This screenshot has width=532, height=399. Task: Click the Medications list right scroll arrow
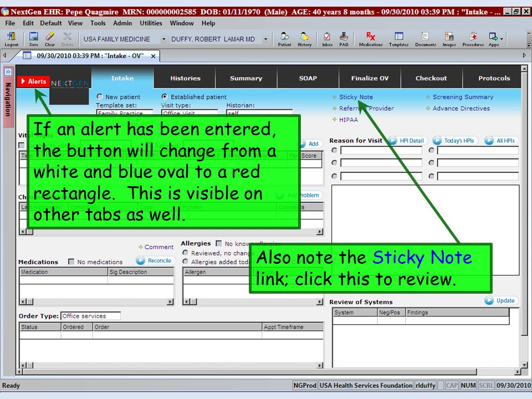tap(170, 301)
